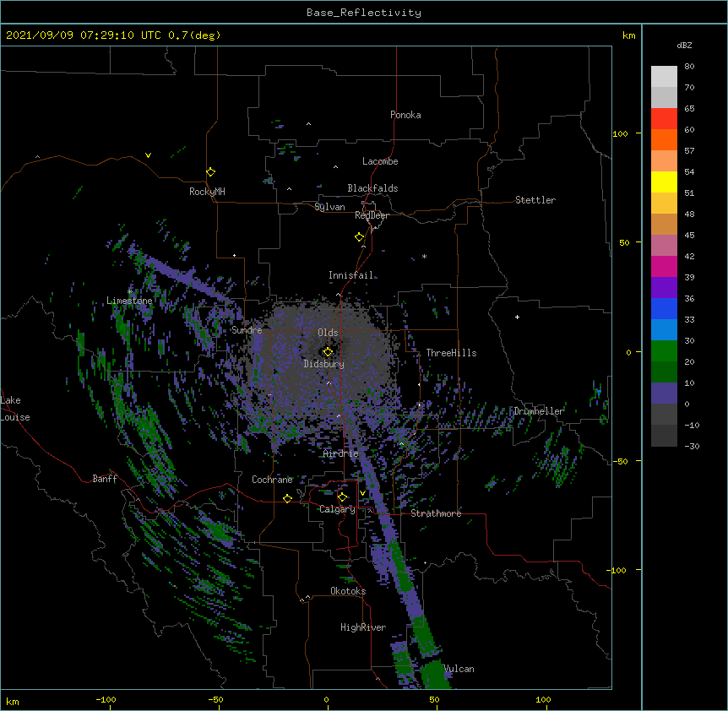Click the magenta 42 dBZ color swatch
Image resolution: width=728 pixels, height=711 pixels.
pos(664,266)
